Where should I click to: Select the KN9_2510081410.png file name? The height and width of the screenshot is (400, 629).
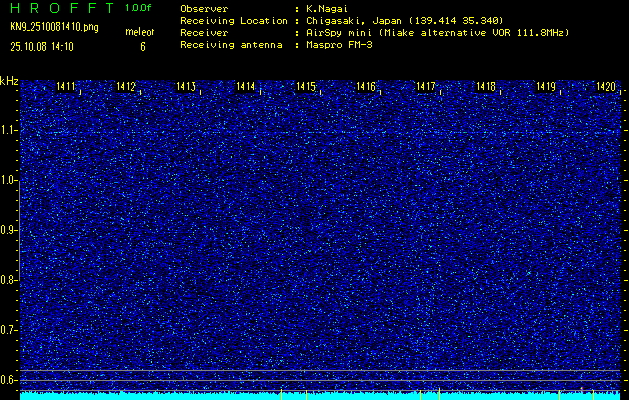(x=55, y=28)
